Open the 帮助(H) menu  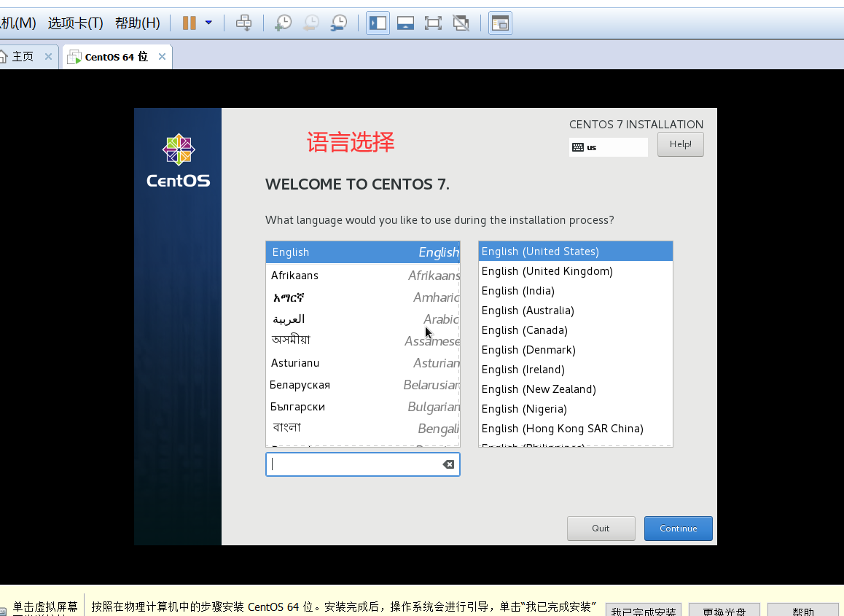137,23
